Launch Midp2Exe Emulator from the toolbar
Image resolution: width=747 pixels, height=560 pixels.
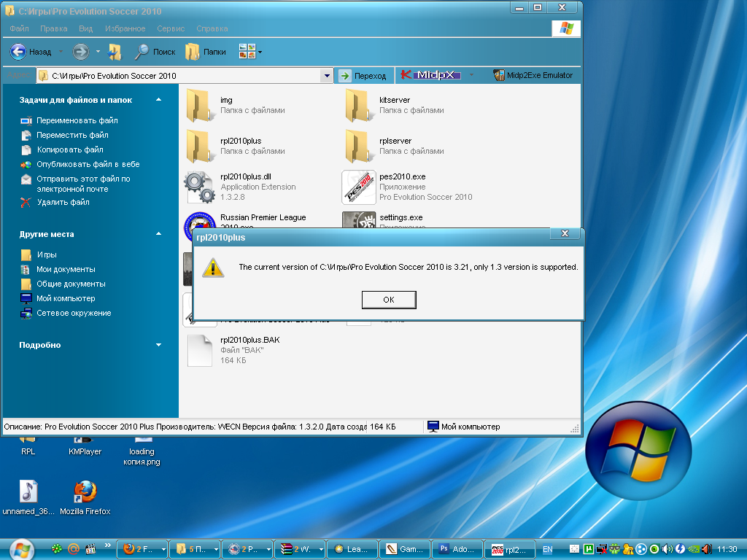533,75
